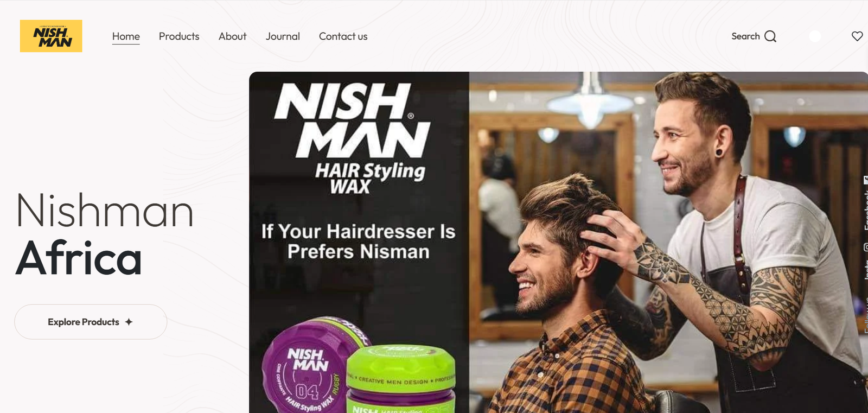The image size is (868, 413).
Task: Click the yellow Nishman logo
Action: point(51,36)
